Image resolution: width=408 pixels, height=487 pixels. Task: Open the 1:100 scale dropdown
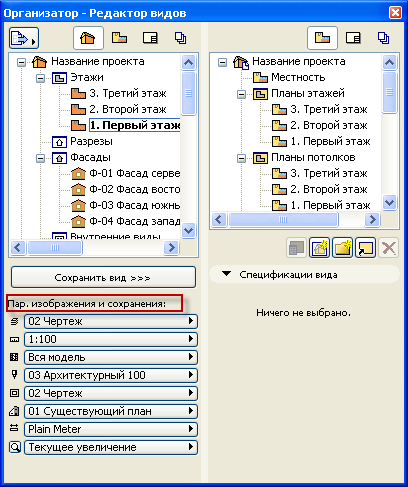[111, 339]
